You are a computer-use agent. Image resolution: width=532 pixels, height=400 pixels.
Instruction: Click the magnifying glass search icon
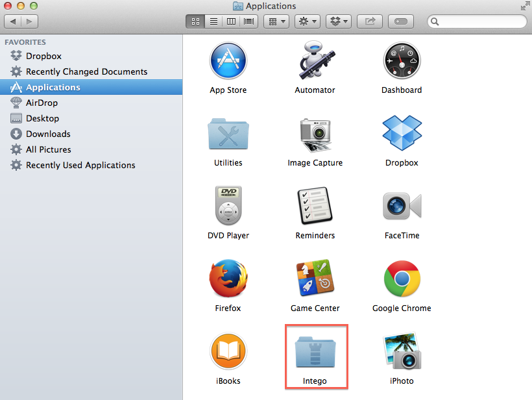(435, 21)
